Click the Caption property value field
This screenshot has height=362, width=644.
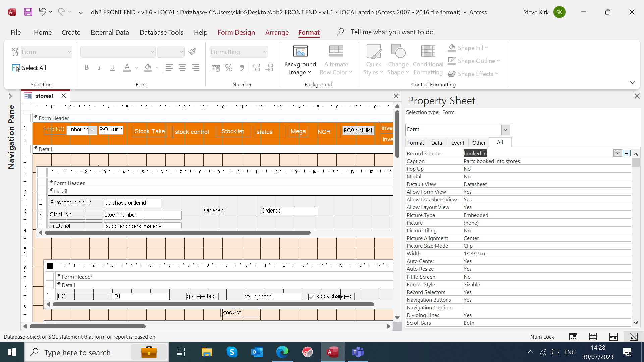547,161
